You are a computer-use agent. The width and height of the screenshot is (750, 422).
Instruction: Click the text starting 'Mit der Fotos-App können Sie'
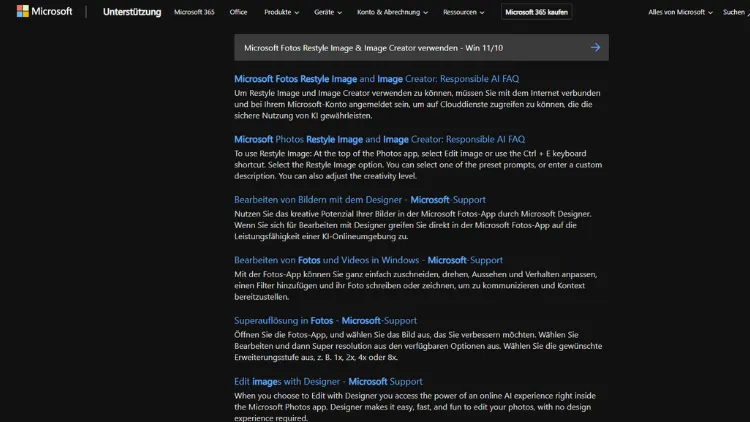[416, 286]
